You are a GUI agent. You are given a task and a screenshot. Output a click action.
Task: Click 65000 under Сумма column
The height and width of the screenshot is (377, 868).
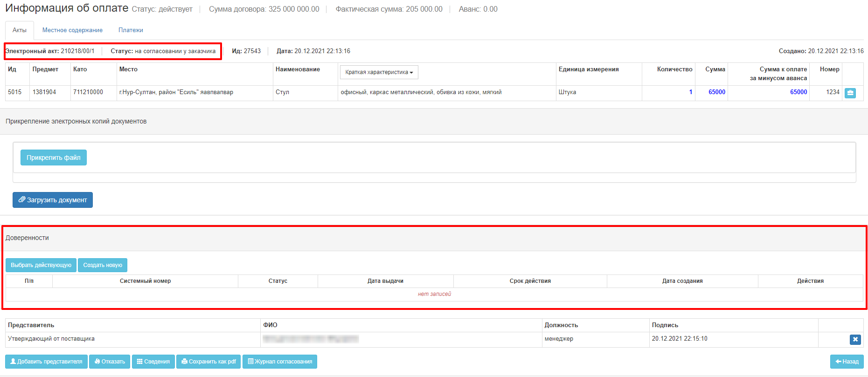coord(716,92)
